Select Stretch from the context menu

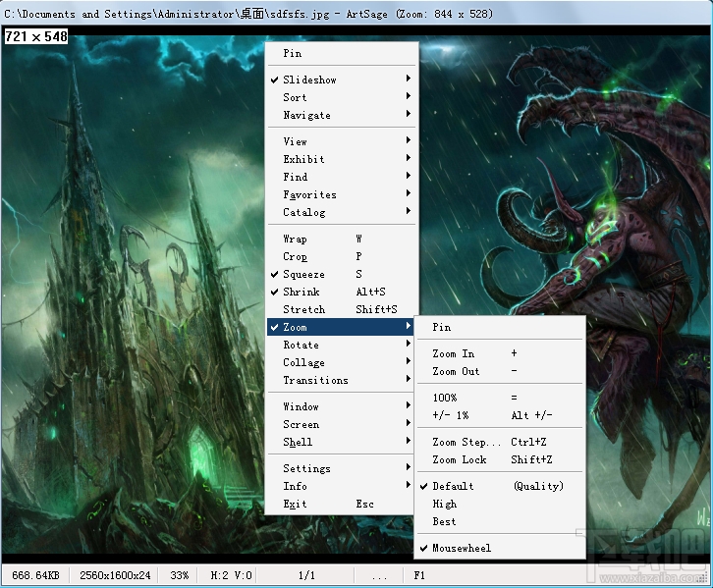304,310
